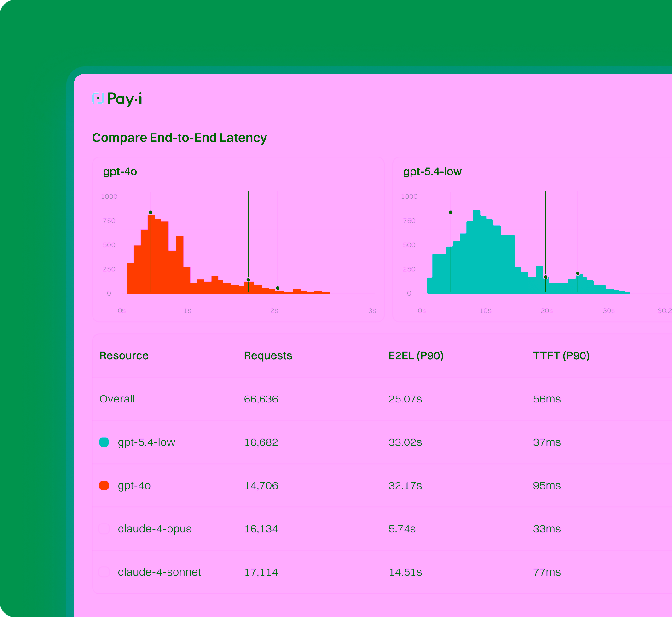
Task: Click the gpt-5.4-low chart title
Action: (432, 172)
